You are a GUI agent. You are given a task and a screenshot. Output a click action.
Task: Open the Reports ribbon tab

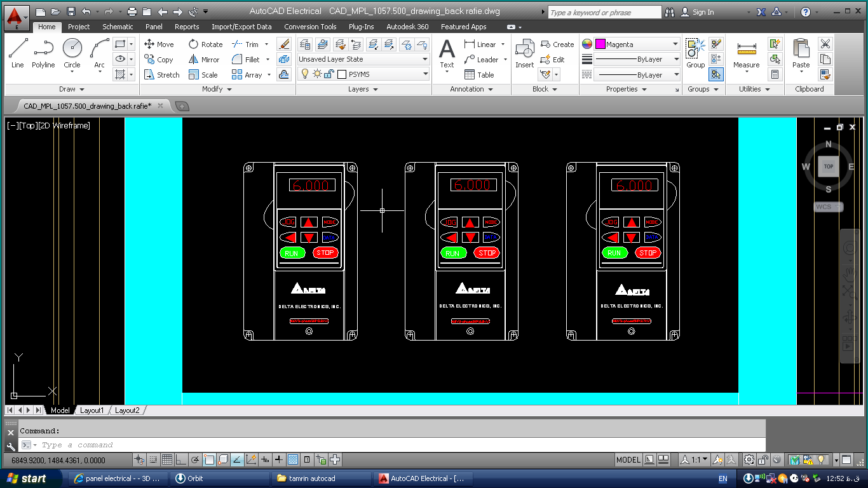(187, 27)
